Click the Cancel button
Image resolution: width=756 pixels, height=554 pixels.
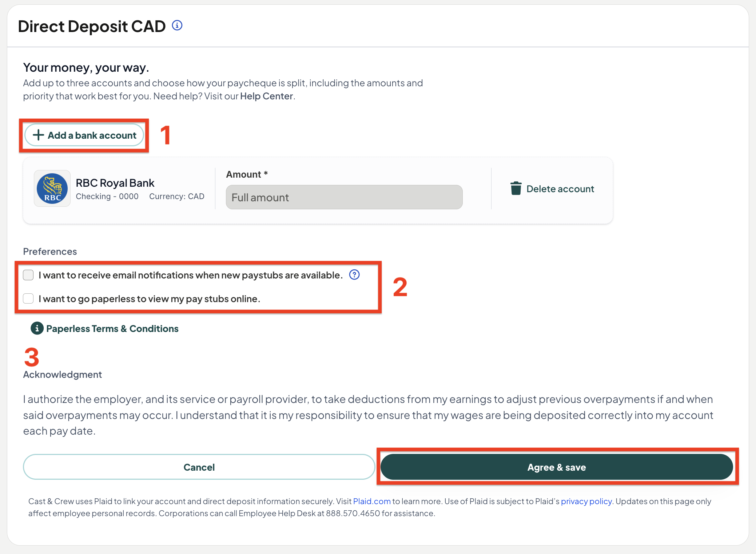[199, 467]
